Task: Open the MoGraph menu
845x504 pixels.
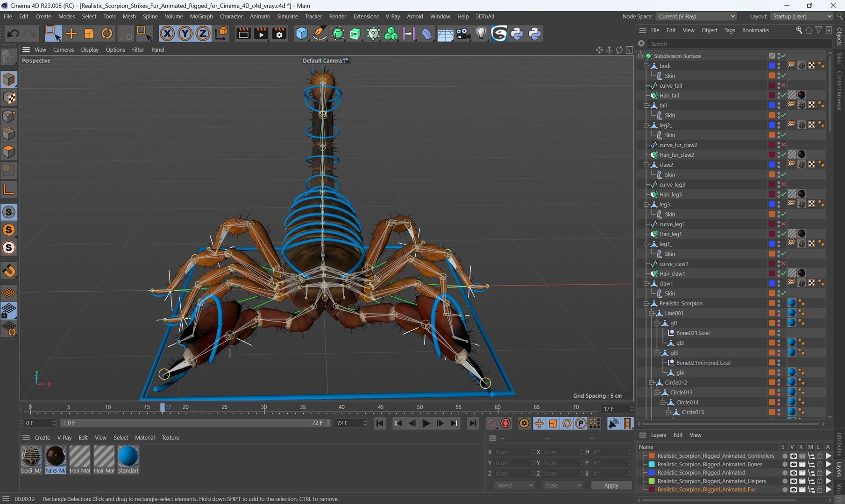Action: (x=201, y=16)
